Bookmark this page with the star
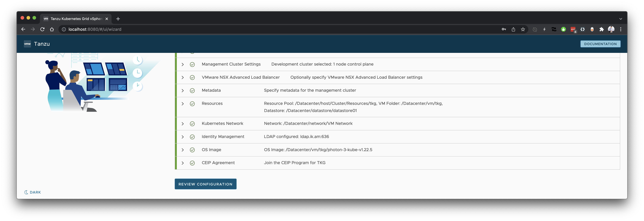Viewport: 644px width, 221px height. coord(523,29)
